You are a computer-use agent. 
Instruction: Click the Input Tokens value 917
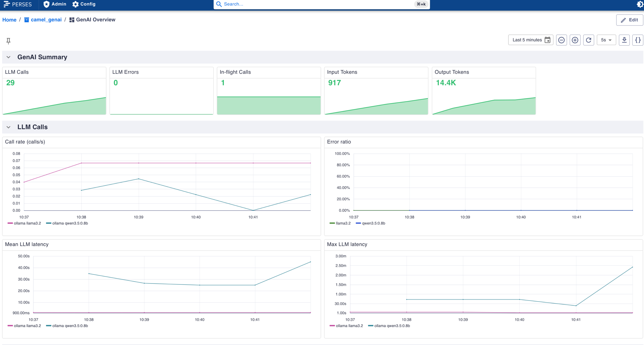(x=334, y=83)
